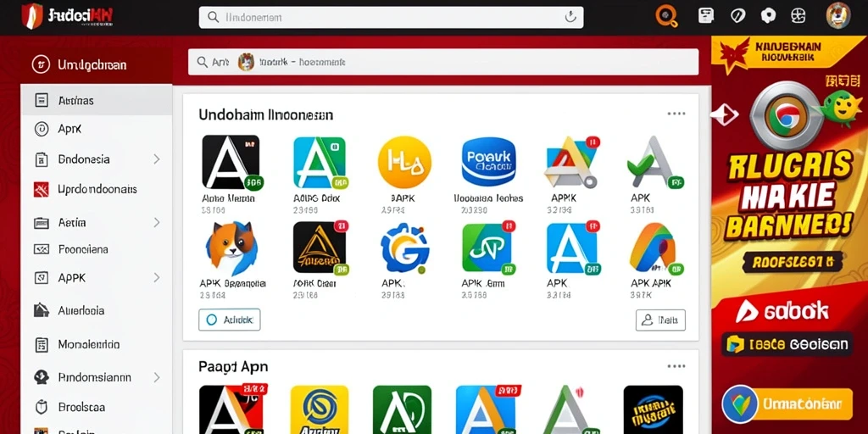
Task: Click the I8ace Geoisan banner button
Action: pos(787,344)
